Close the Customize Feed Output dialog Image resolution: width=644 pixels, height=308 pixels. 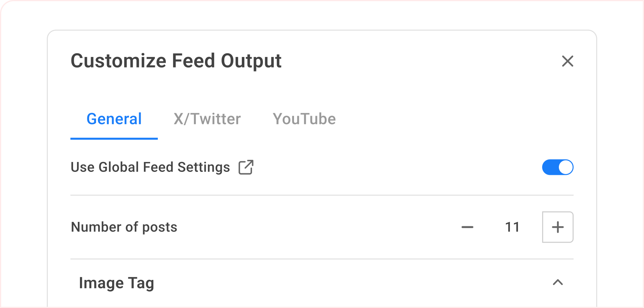pos(567,61)
